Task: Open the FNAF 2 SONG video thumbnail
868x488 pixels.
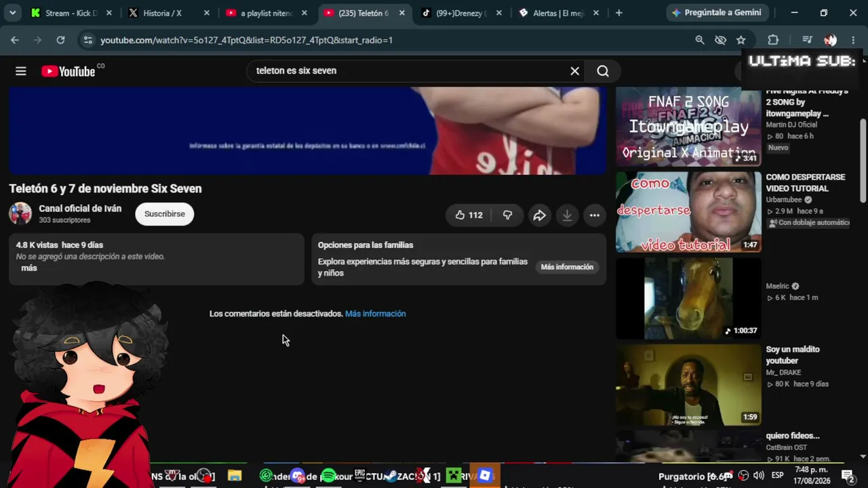Action: pos(688,127)
